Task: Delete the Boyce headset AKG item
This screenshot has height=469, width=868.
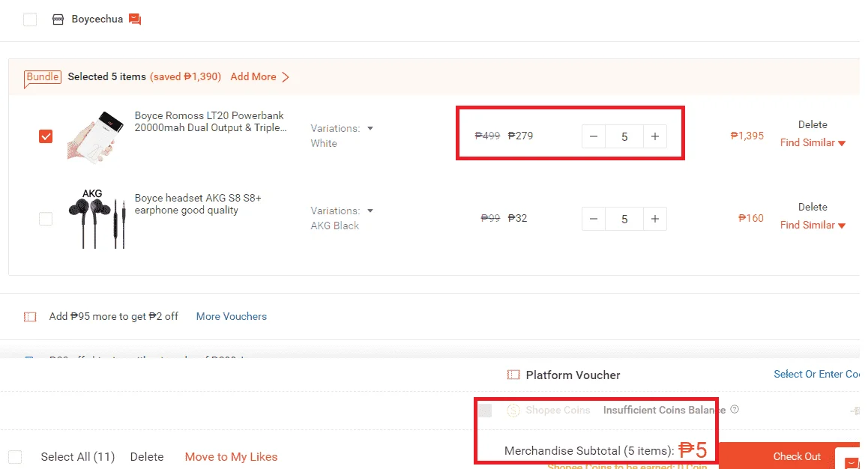Action: point(813,207)
